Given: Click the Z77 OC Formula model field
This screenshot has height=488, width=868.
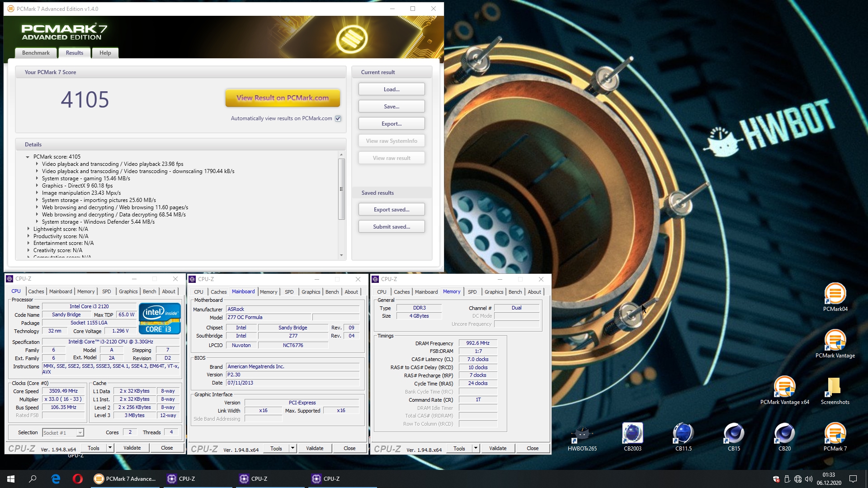Looking at the screenshot, I should point(269,317).
